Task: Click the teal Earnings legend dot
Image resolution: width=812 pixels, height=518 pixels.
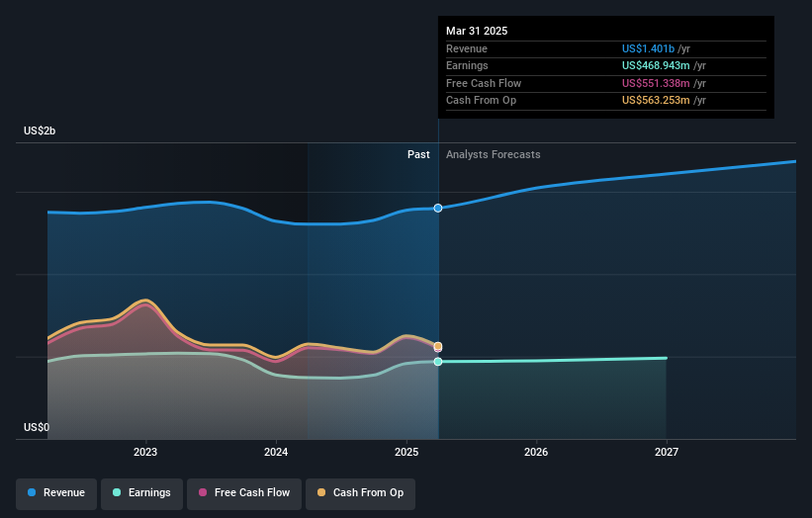Action: coord(117,492)
